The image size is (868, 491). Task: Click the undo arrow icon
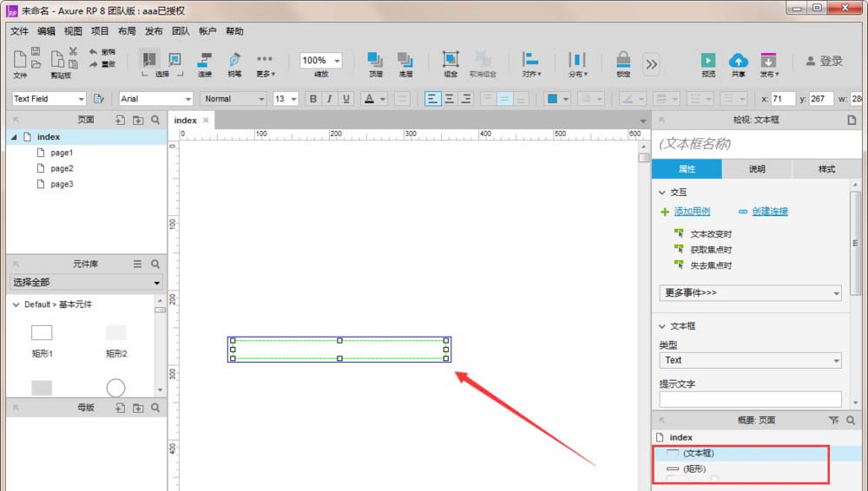[x=94, y=51]
